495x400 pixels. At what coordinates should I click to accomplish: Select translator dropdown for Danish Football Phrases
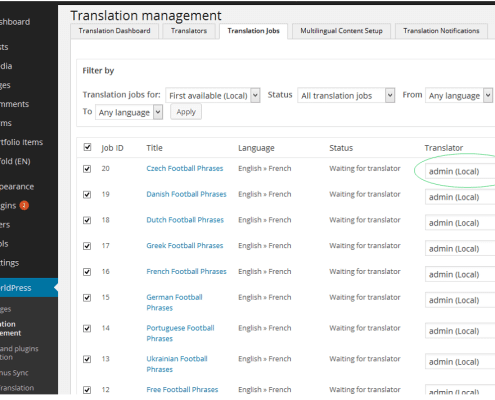pyautogui.click(x=460, y=197)
